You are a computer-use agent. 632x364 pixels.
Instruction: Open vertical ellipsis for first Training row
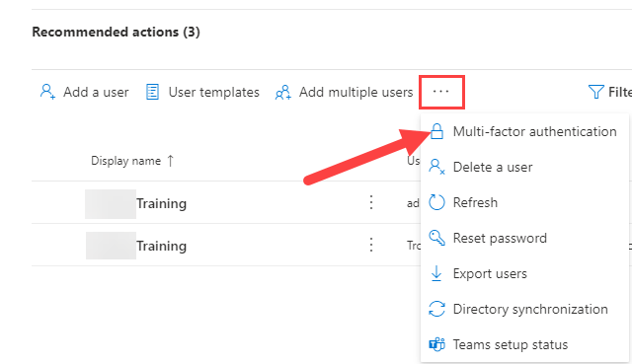point(371,202)
